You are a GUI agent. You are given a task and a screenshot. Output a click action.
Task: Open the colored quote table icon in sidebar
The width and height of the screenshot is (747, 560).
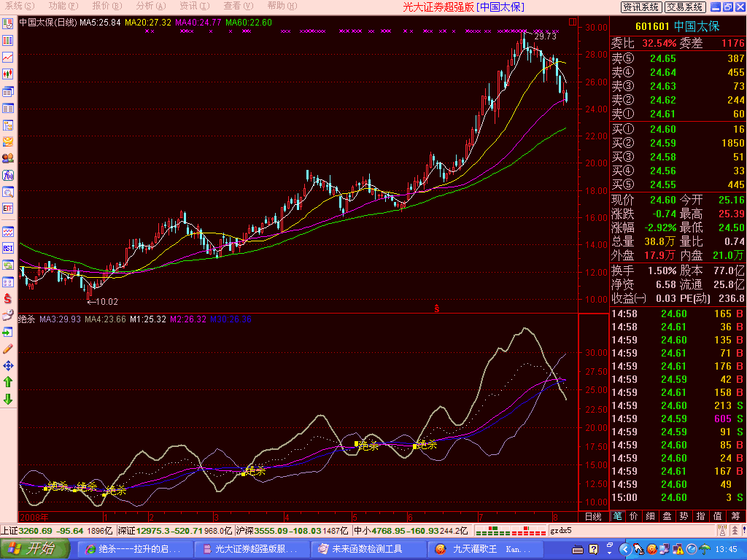[7, 41]
